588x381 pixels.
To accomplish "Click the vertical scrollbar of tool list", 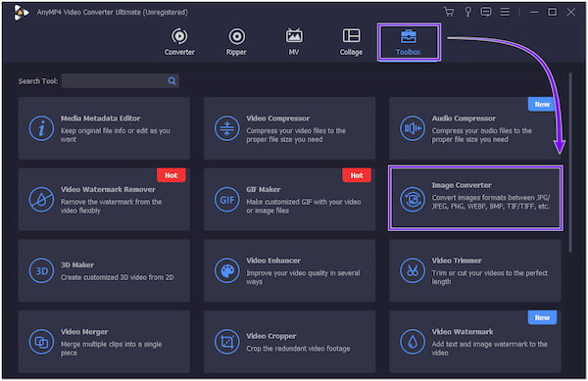I will point(570,163).
